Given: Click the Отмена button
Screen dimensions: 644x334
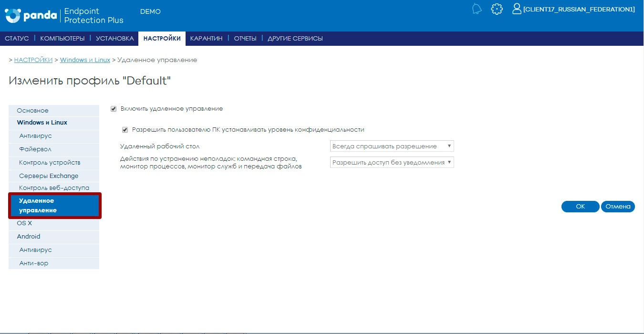Looking at the screenshot, I should tap(618, 207).
